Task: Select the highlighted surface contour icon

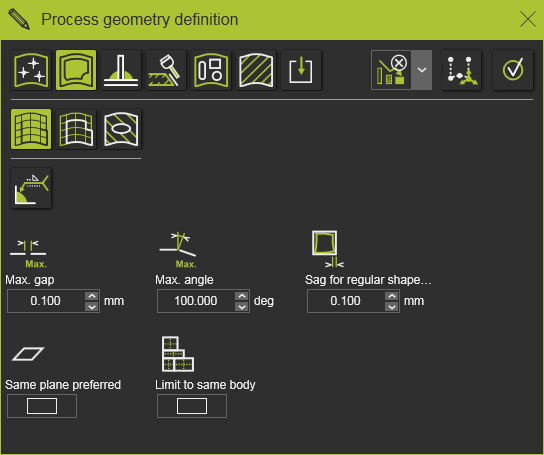Action: (x=76, y=70)
